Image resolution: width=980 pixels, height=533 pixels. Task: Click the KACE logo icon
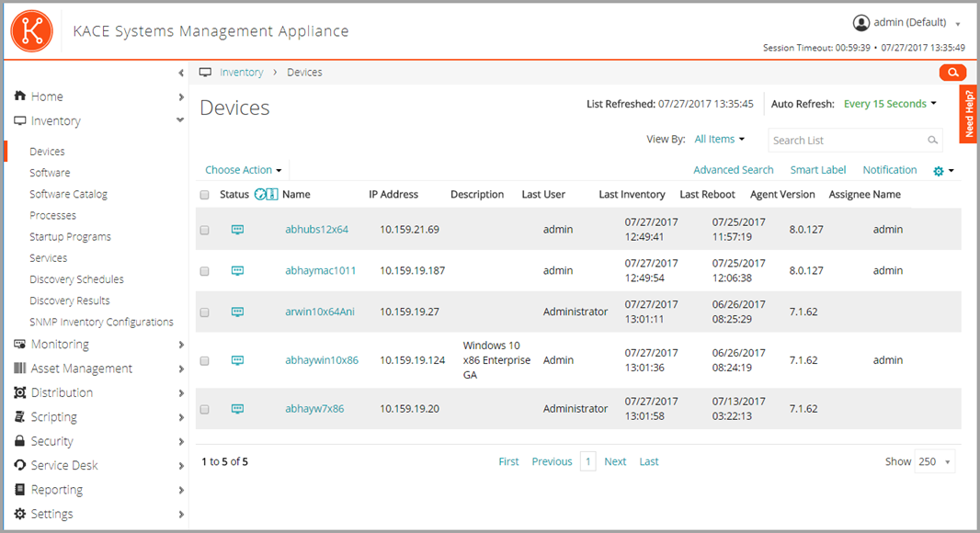click(x=32, y=30)
